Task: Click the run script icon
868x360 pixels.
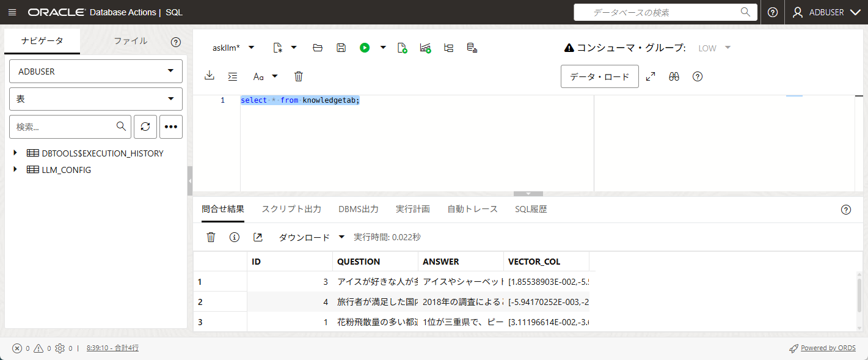Action: [402, 48]
